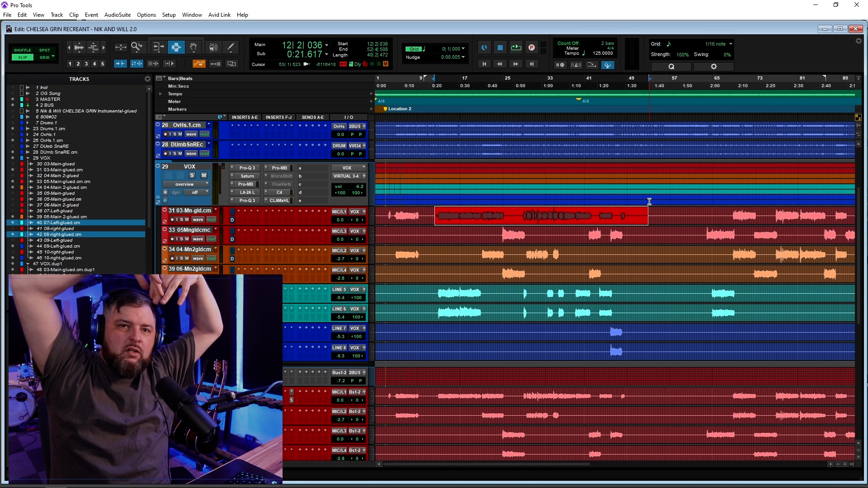Select the Trim tool
This screenshot has height=488, width=868.
[x=158, y=47]
